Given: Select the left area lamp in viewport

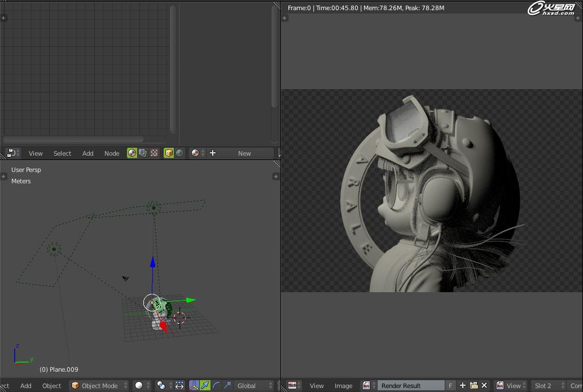Looking at the screenshot, I should (54, 249).
